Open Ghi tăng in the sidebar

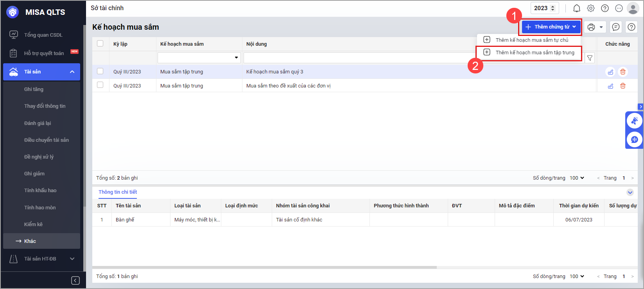click(x=34, y=89)
